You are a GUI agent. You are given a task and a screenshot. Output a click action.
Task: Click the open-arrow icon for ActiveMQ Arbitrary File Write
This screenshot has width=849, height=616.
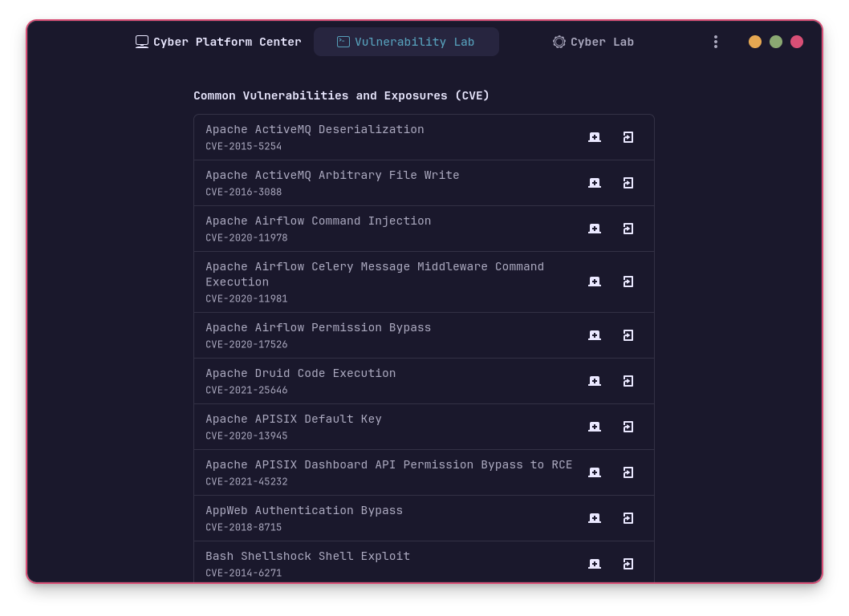(628, 183)
